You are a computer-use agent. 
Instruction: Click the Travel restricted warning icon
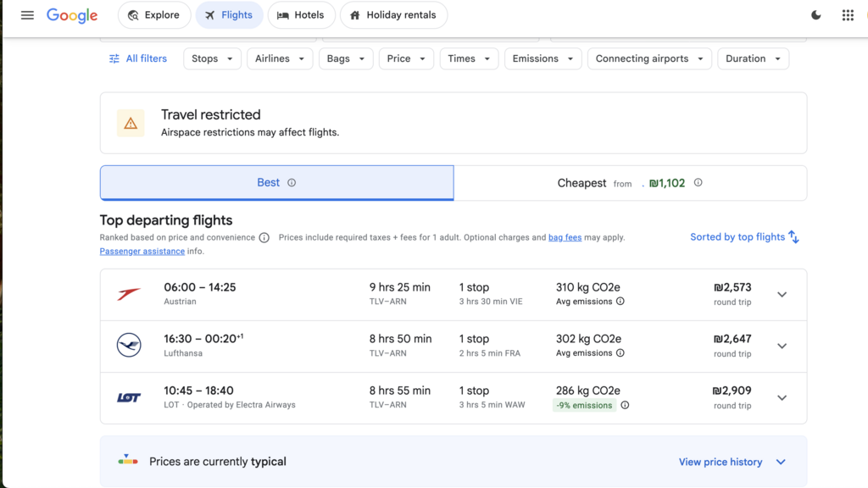(131, 123)
